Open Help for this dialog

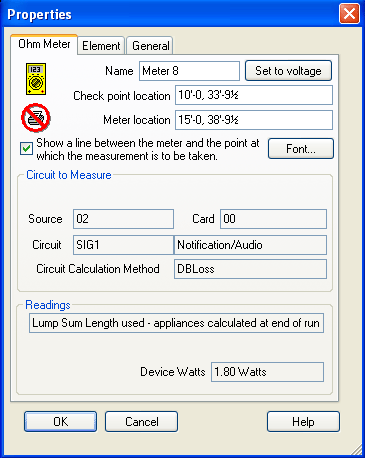point(303,422)
